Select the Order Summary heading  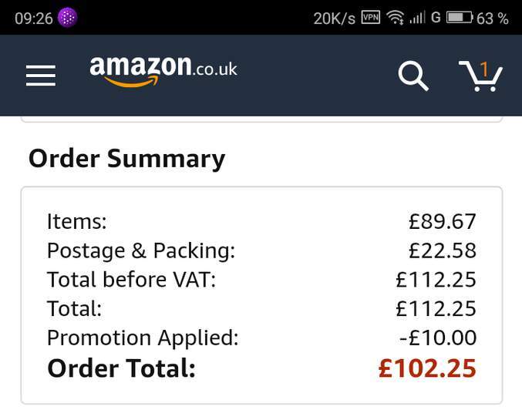tap(126, 159)
